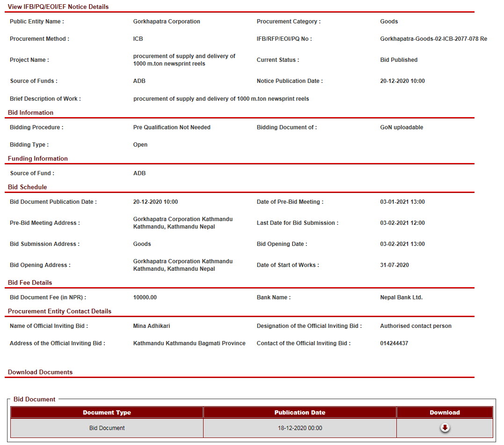Click the official's name Mina Adhikari
This screenshot has height=445, width=504.
[151, 326]
